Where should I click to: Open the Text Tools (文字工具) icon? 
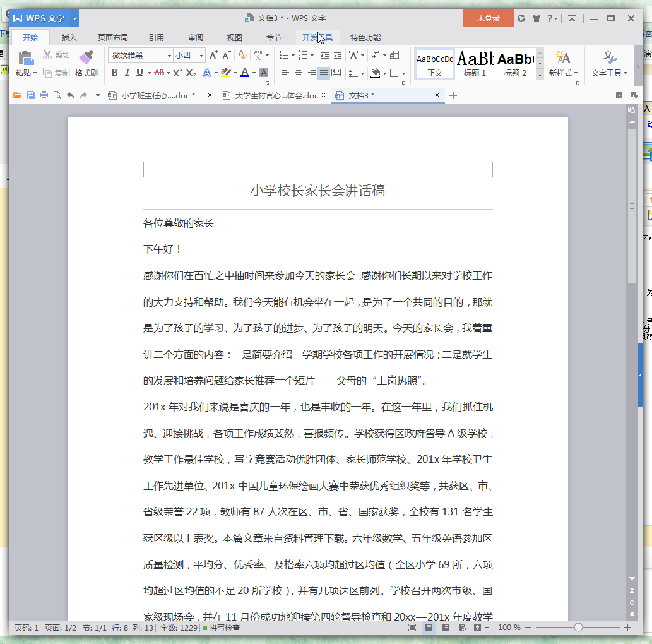pos(609,57)
